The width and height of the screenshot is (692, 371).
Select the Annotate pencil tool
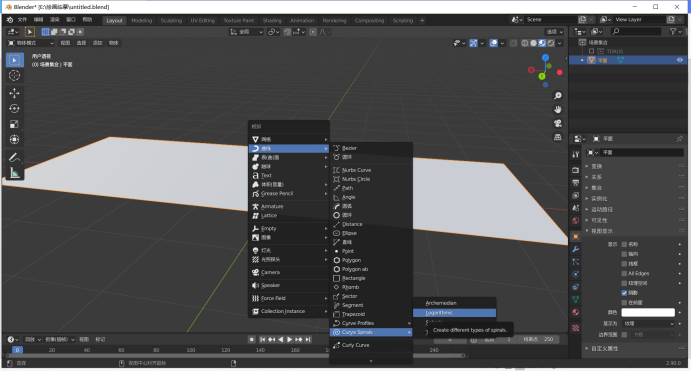[x=15, y=157]
